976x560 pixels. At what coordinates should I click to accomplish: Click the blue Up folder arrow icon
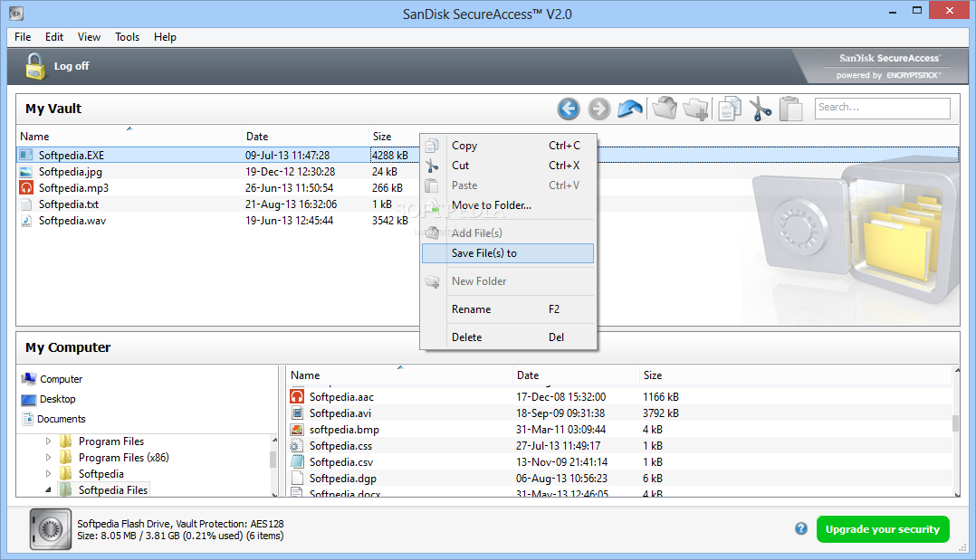pos(630,109)
